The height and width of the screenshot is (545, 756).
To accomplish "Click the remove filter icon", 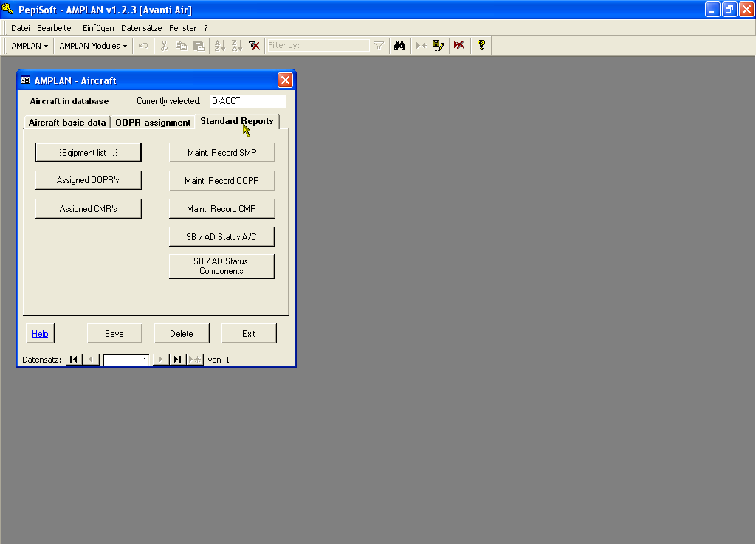I will 254,46.
